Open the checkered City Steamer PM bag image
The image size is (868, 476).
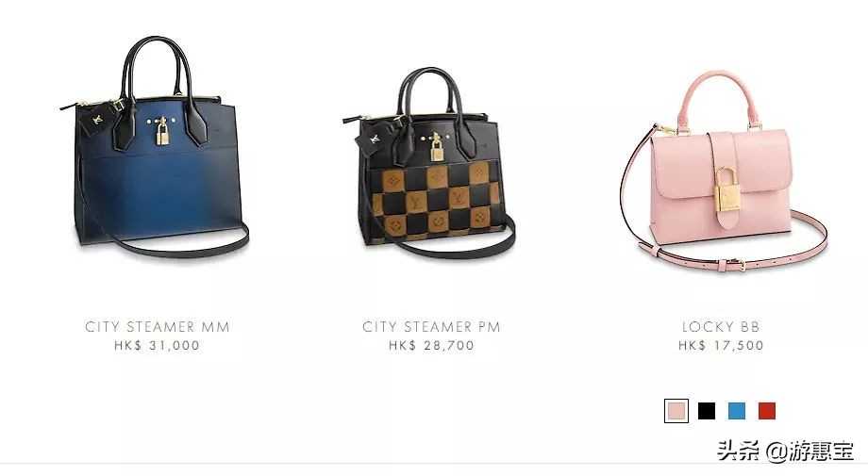pos(429,163)
